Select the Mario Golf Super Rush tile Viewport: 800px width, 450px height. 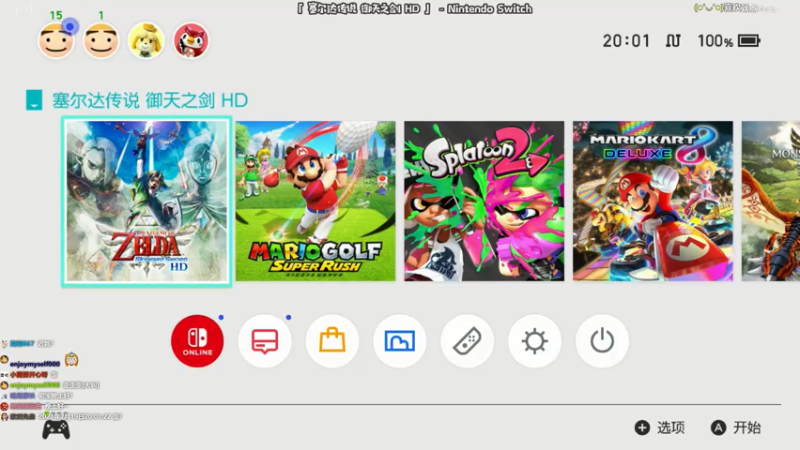pos(315,201)
